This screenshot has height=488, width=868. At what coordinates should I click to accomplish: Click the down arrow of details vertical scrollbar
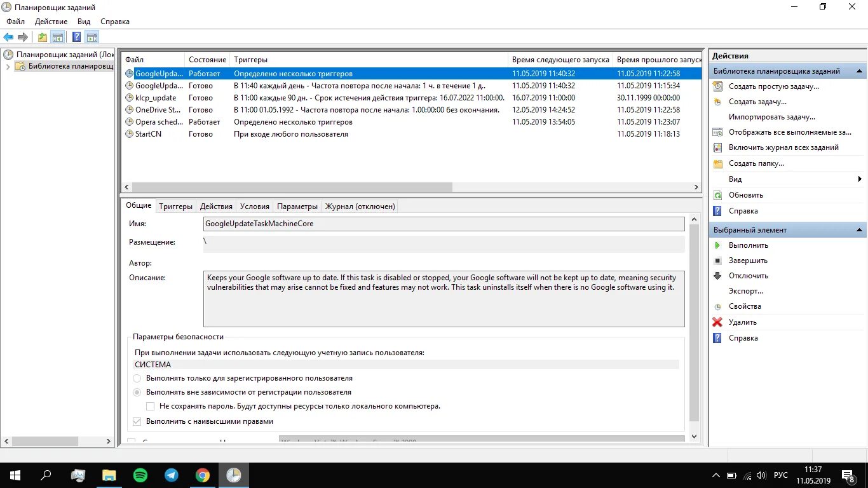point(694,437)
